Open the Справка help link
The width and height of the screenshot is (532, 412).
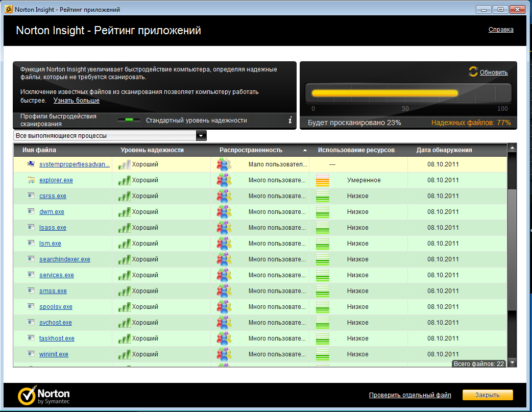pyautogui.click(x=501, y=30)
